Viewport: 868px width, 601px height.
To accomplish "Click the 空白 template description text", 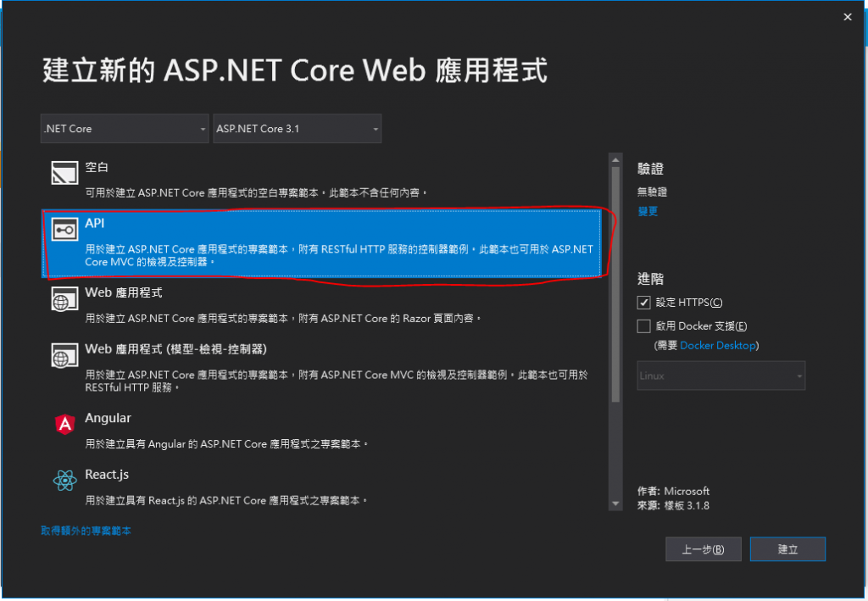I will [x=257, y=192].
